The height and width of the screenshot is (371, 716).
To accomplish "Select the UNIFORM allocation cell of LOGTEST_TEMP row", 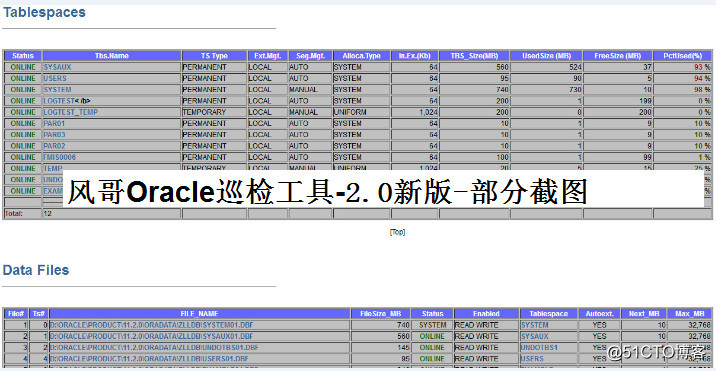I will click(362, 112).
